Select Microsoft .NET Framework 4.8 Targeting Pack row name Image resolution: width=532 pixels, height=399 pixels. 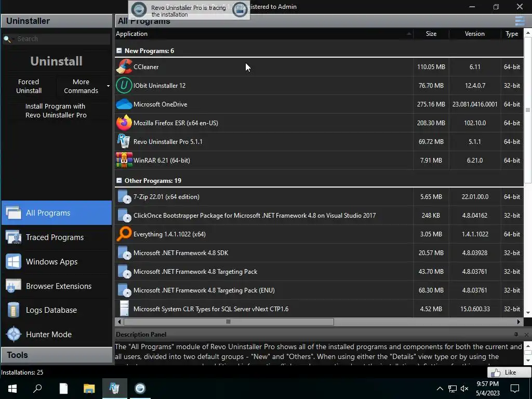[195, 271]
